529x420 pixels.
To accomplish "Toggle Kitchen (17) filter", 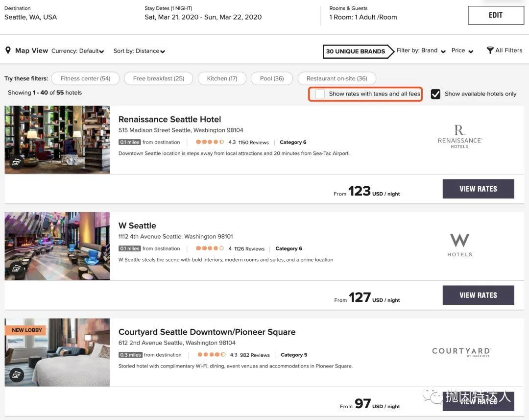I will 222,78.
